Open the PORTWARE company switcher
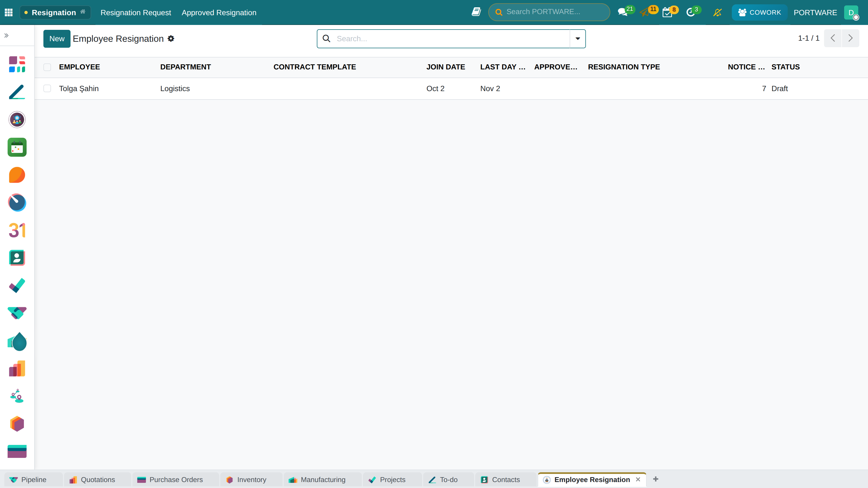This screenshot has height=488, width=868. click(815, 12)
